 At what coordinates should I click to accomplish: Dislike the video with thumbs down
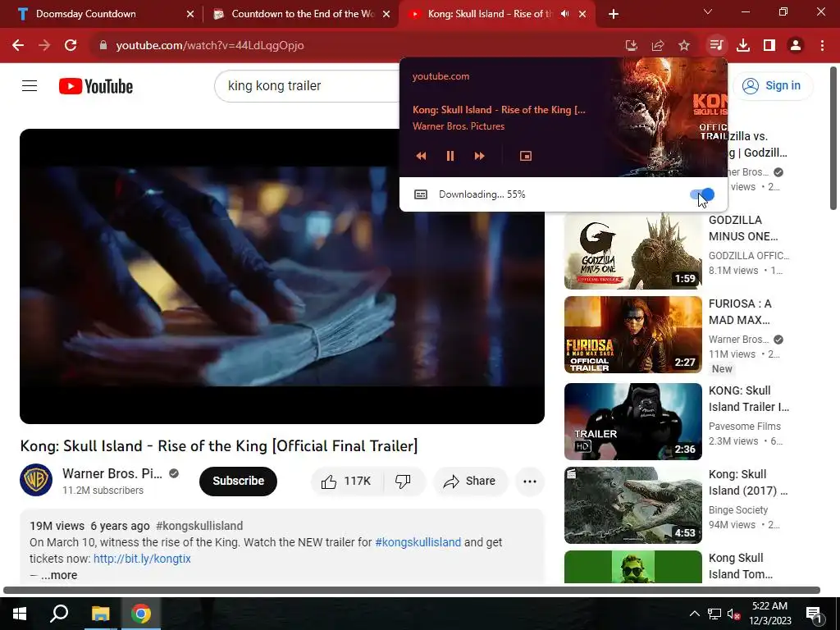[404, 481]
